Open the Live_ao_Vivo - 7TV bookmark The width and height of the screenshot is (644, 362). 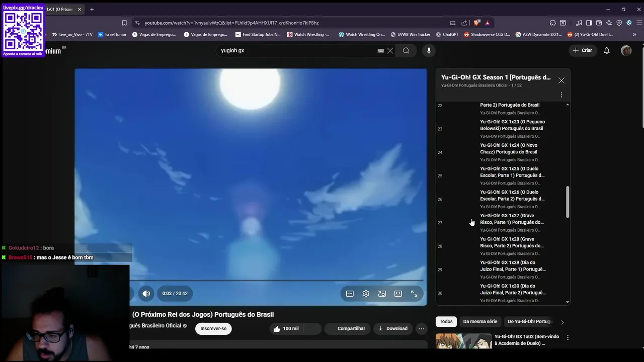(x=72, y=35)
